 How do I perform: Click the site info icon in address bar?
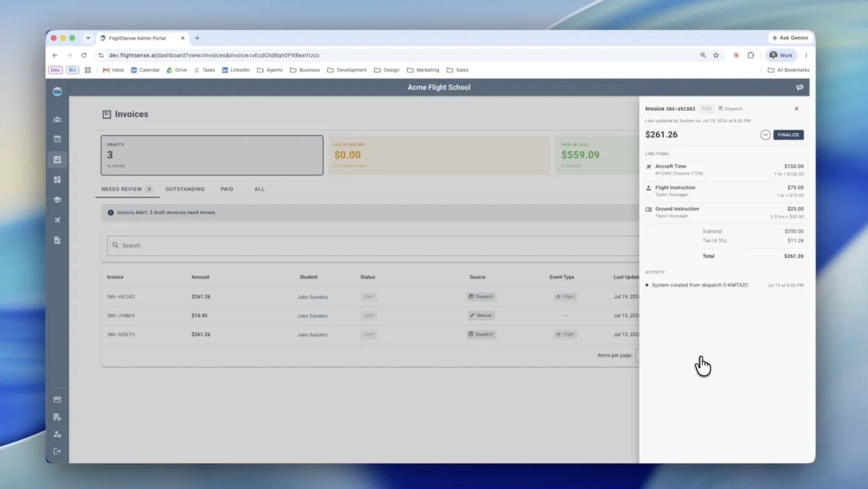point(101,55)
